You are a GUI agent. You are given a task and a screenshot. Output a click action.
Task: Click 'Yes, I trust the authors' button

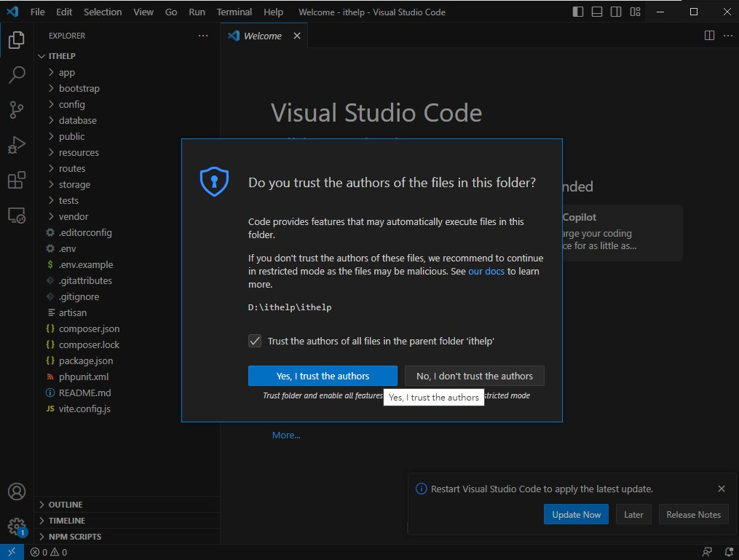pos(323,376)
